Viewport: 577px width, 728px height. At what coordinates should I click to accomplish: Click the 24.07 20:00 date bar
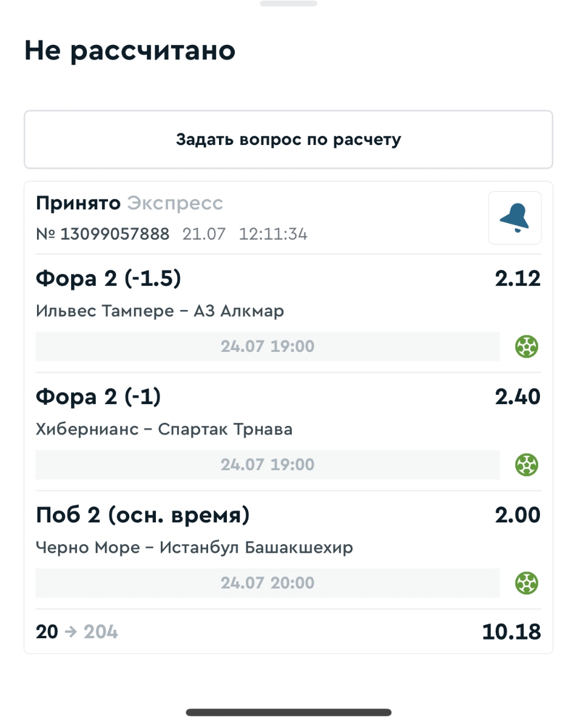pyautogui.click(x=268, y=584)
